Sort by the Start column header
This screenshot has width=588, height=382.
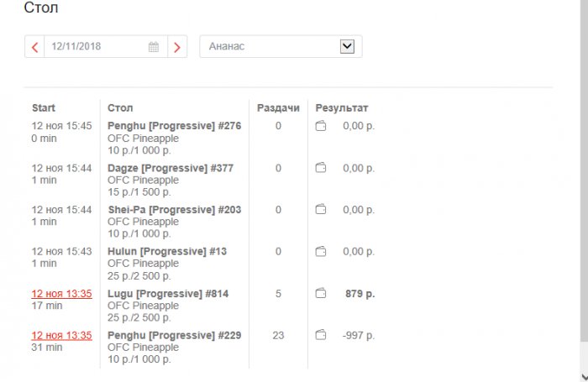(x=44, y=108)
